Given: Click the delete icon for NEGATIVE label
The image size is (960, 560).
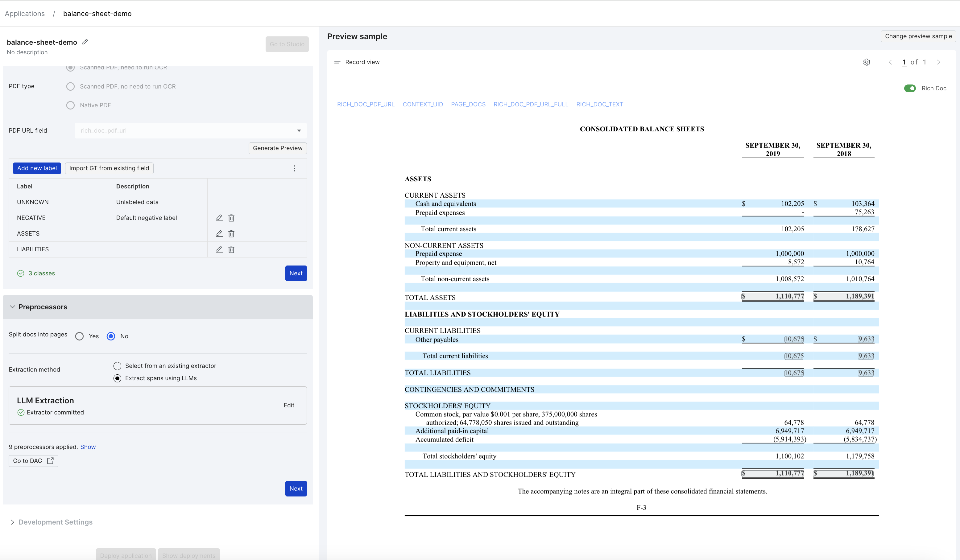Looking at the screenshot, I should [x=231, y=217].
